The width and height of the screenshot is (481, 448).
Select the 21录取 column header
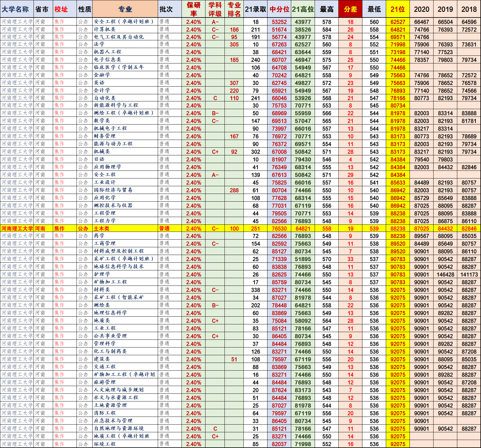tap(256, 9)
